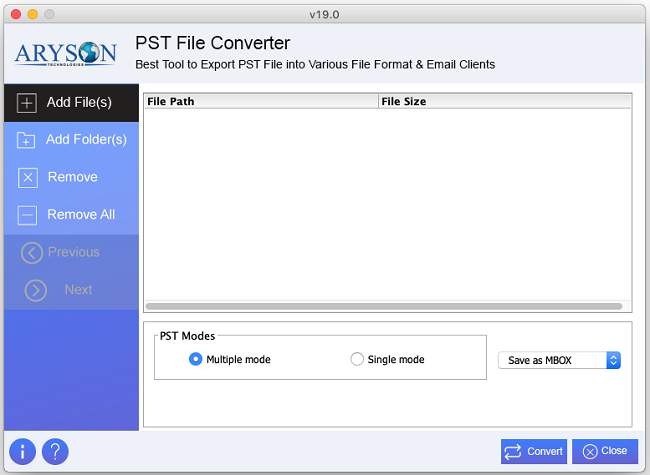
Task: Click the red window close button
Action: [x=16, y=15]
